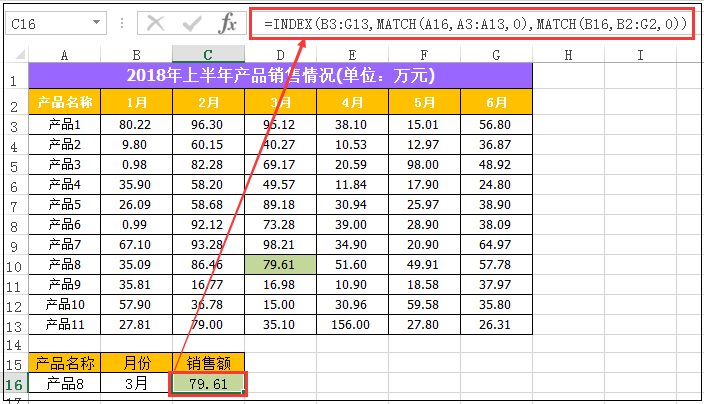The height and width of the screenshot is (404, 704).
Task: Click the cell with value 26.31
Action: click(496, 325)
